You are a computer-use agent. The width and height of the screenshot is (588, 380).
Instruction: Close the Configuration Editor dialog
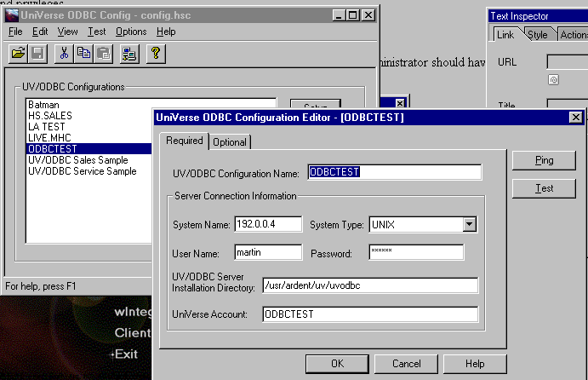click(x=575, y=118)
